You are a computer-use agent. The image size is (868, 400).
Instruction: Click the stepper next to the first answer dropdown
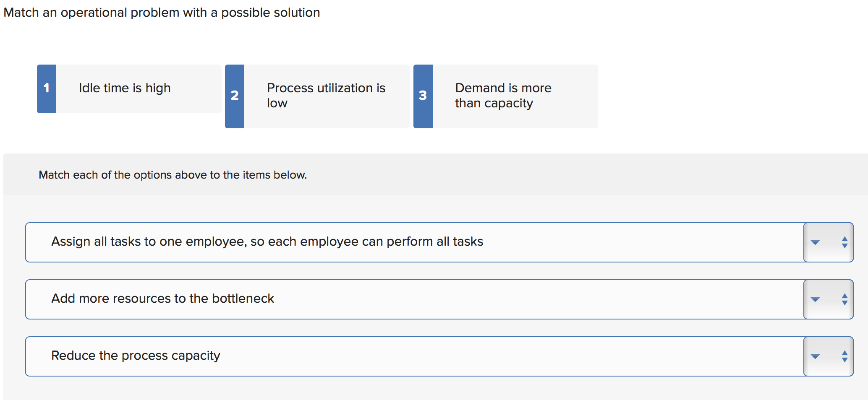pyautogui.click(x=844, y=242)
